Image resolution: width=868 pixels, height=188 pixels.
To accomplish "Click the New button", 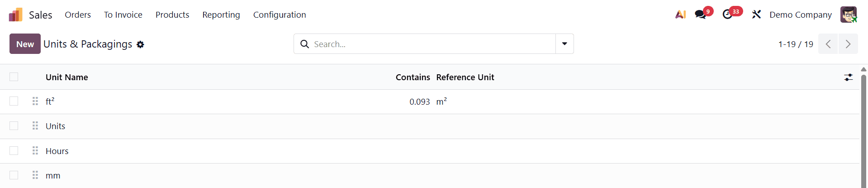I will click(25, 44).
